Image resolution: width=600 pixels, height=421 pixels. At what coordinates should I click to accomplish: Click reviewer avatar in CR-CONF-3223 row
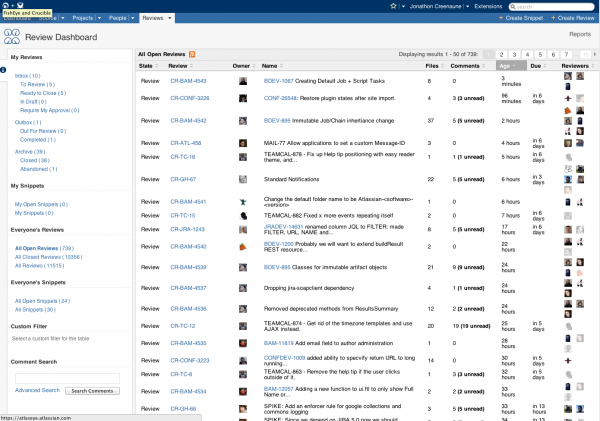click(x=568, y=361)
